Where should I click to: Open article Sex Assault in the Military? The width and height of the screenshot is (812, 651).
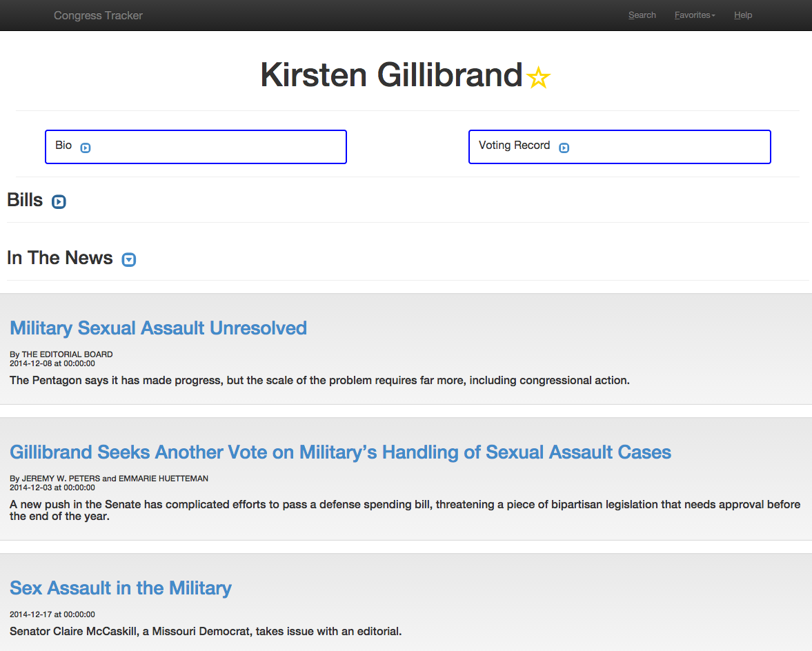121,588
